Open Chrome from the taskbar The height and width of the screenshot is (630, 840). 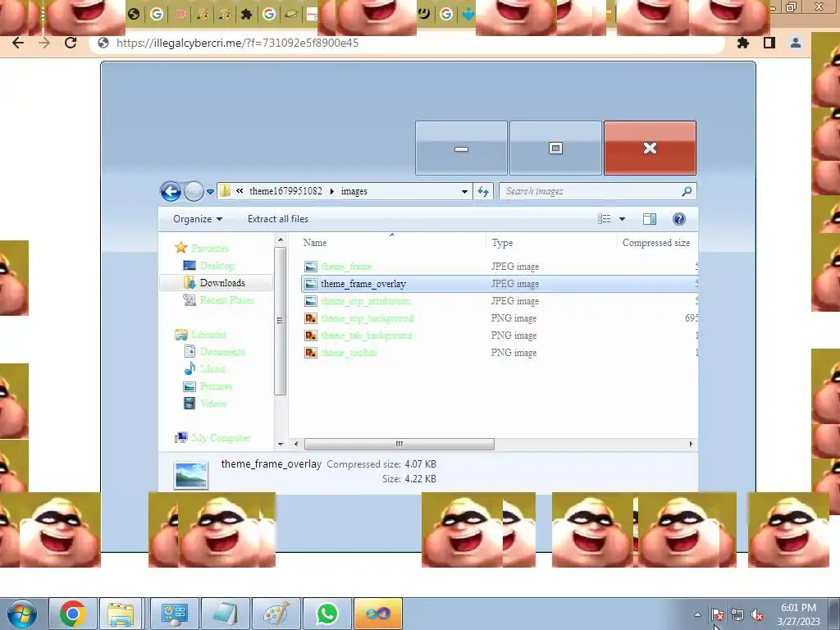73,614
